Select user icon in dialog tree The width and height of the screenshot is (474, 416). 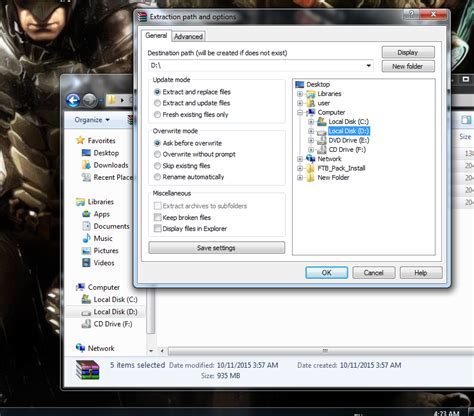pyautogui.click(x=311, y=103)
